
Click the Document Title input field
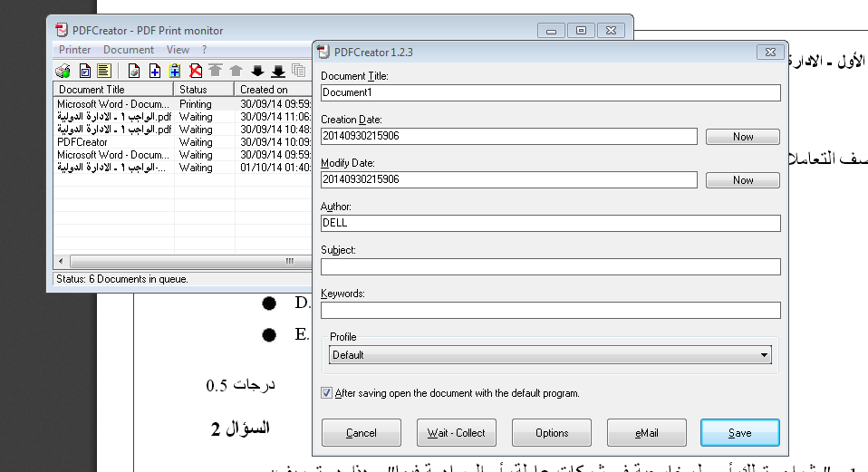pyautogui.click(x=550, y=92)
